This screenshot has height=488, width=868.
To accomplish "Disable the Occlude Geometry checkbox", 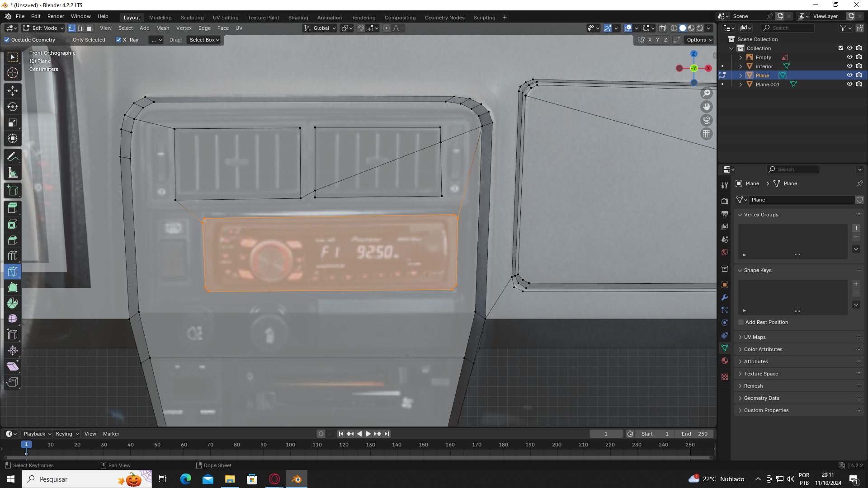I will [x=7, y=40].
